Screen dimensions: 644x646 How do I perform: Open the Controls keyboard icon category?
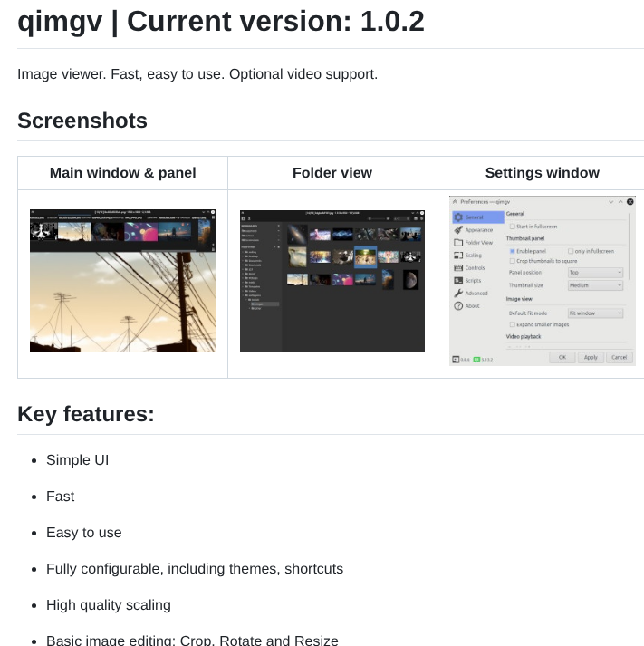coord(458,268)
